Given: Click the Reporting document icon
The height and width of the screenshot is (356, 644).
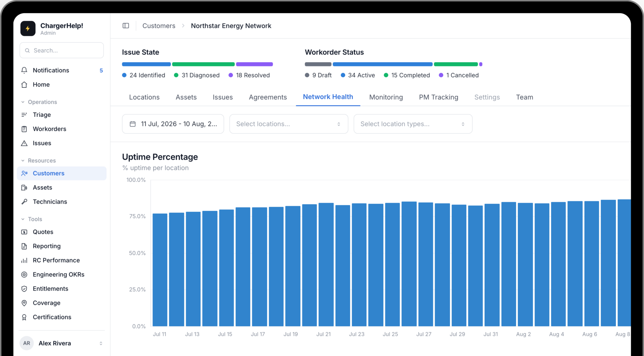Looking at the screenshot, I should coord(24,246).
